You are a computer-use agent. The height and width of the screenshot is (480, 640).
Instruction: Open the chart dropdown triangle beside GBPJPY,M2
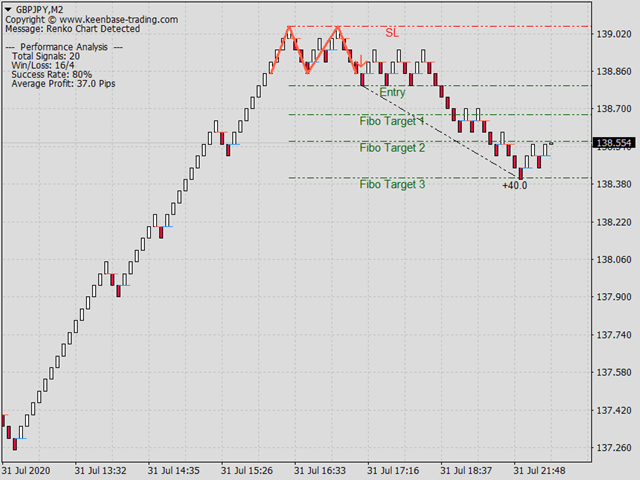point(8,9)
